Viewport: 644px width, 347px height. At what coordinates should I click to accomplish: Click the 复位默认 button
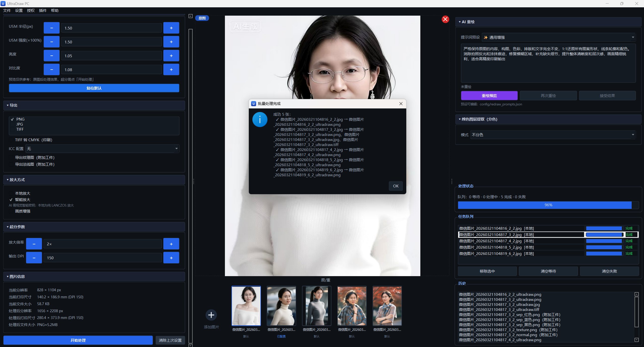tap(94, 88)
